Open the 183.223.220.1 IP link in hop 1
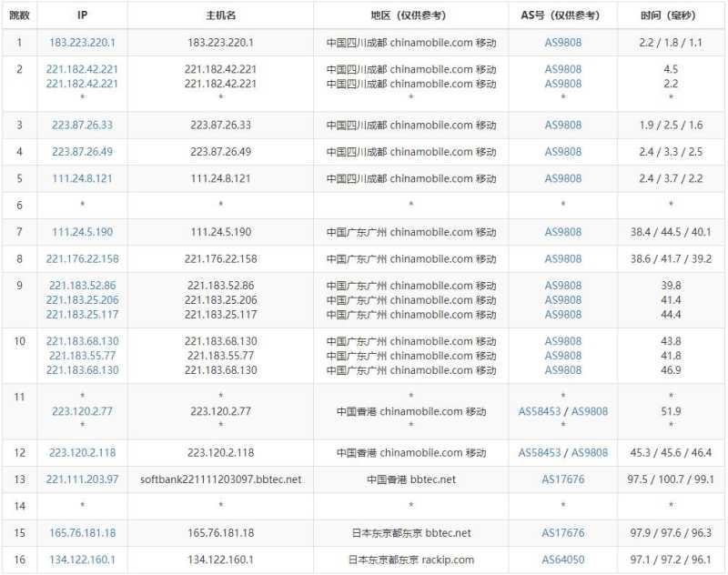 [x=82, y=43]
